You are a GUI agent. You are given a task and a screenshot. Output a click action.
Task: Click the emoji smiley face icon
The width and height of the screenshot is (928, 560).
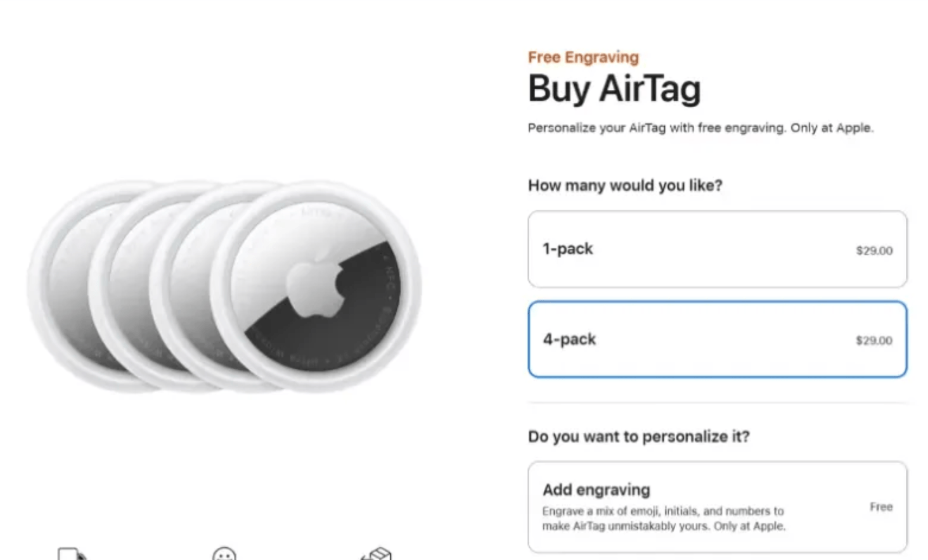[x=224, y=554]
